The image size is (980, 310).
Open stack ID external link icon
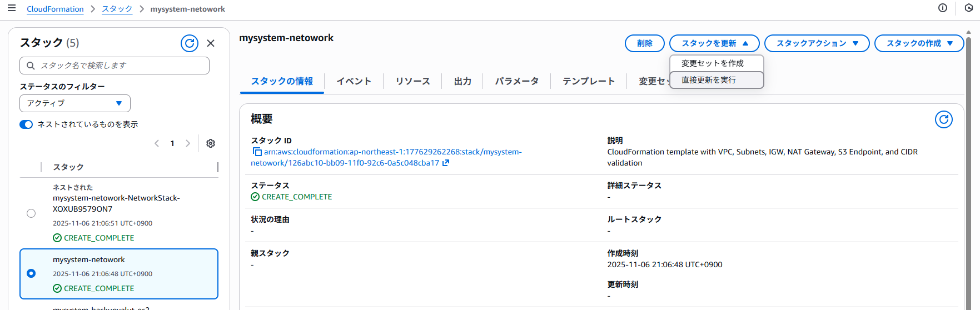tap(446, 163)
